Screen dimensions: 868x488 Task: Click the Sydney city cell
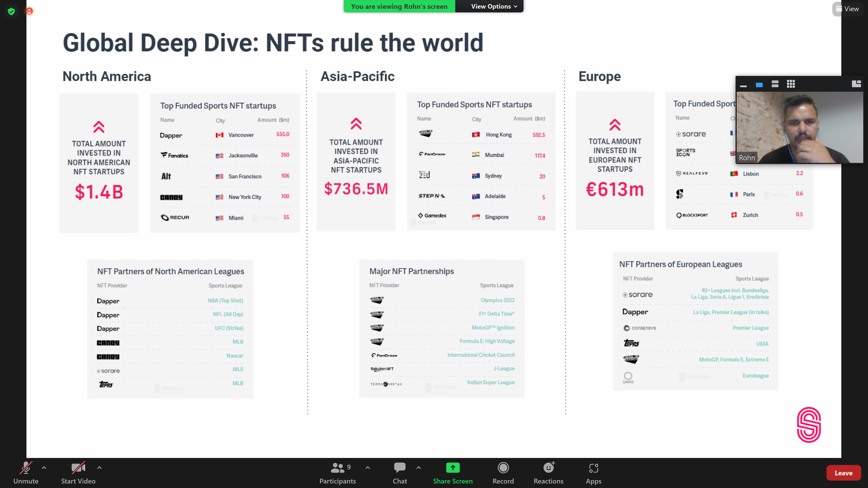(493, 176)
